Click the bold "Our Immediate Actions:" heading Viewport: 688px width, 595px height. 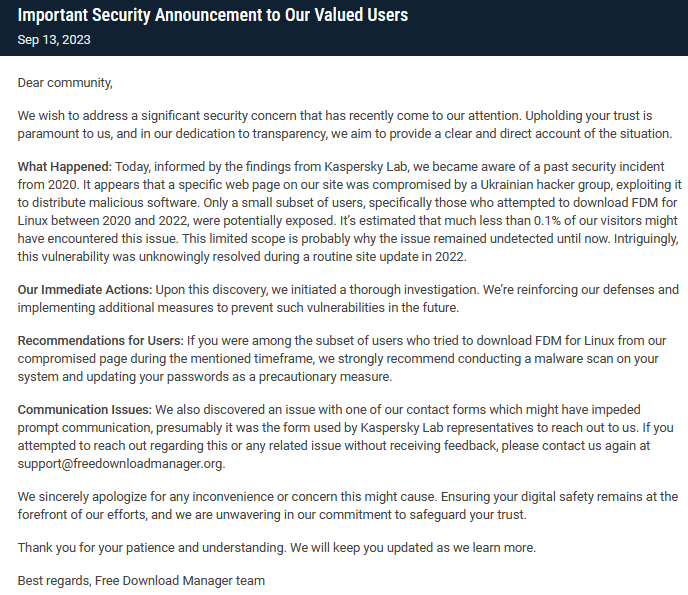(x=85, y=289)
